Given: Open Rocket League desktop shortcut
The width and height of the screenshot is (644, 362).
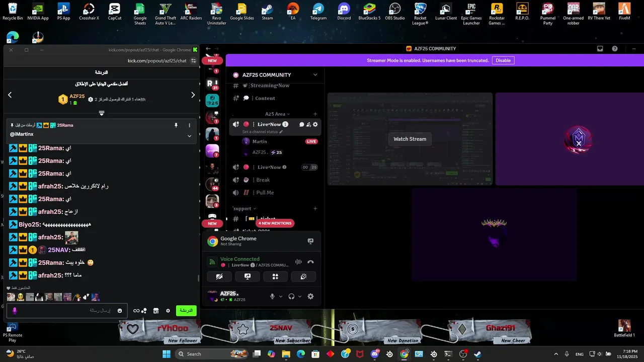Looking at the screenshot, I should pos(420,14).
